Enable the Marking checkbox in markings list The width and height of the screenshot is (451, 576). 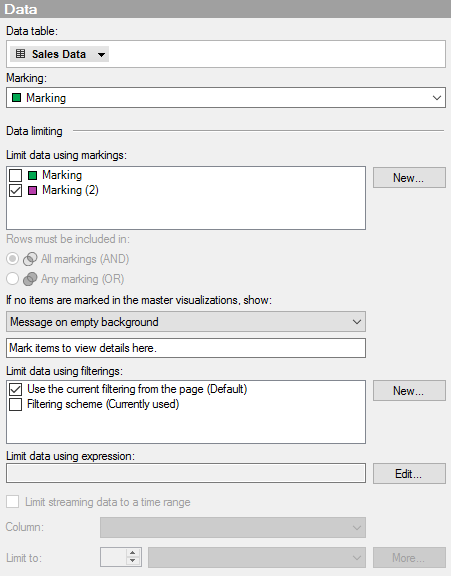pos(15,175)
